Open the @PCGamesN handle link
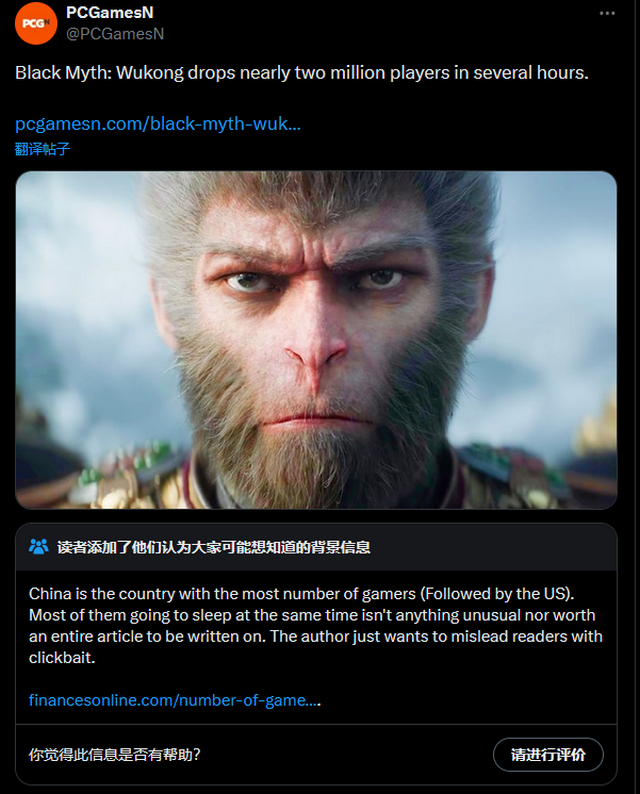The image size is (640, 794). [115, 33]
